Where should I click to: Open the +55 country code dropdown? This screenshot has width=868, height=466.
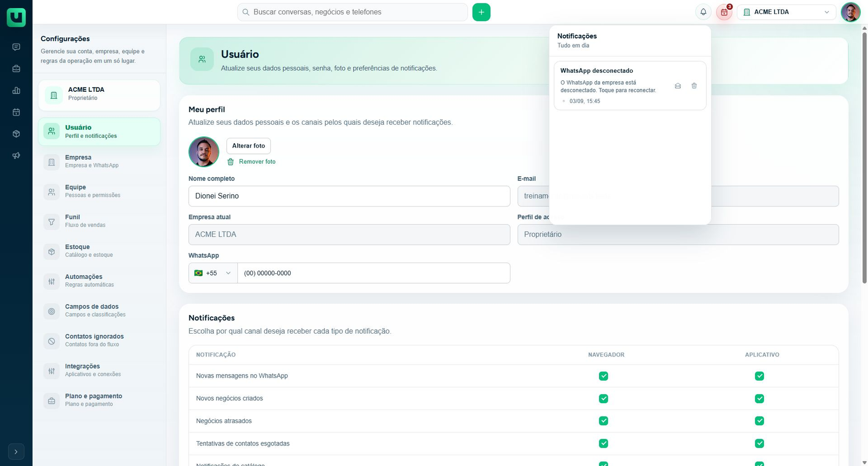click(213, 273)
